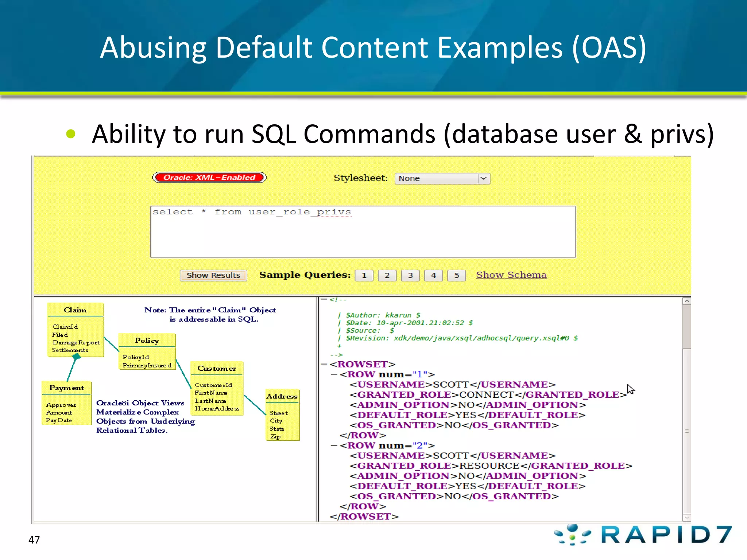This screenshot has width=747, height=560.
Task: Click the SQL query text area
Action: [363, 232]
